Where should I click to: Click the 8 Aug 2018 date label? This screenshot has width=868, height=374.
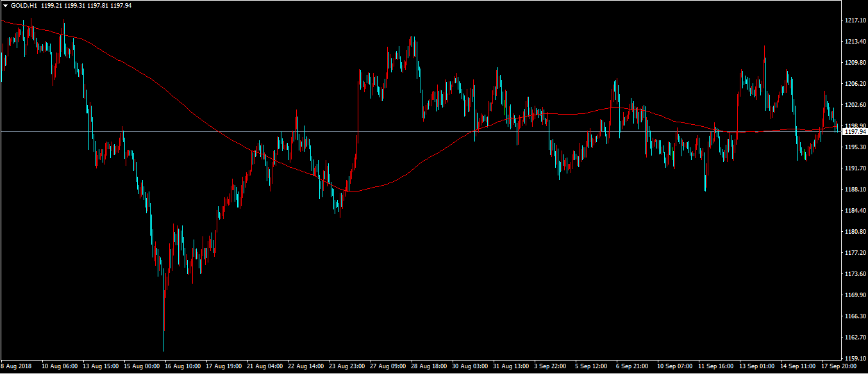pos(17,367)
